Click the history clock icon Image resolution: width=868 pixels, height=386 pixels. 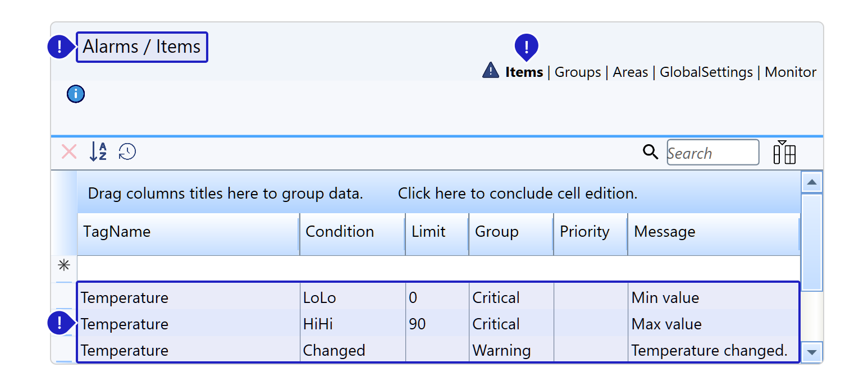(x=127, y=151)
